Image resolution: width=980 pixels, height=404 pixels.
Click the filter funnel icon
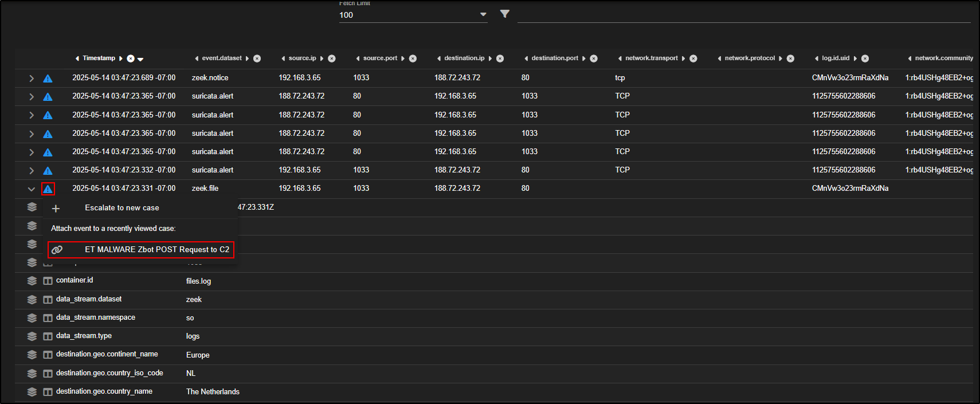[504, 14]
